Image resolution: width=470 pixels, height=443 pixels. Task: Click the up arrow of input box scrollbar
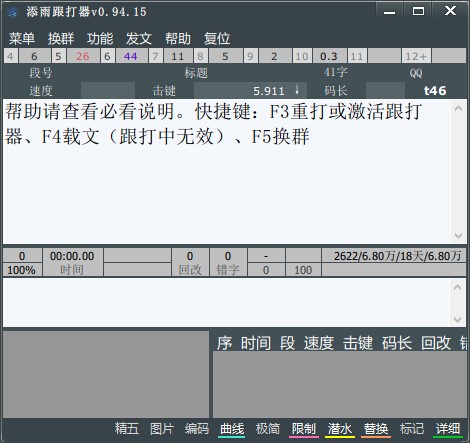[458, 287]
